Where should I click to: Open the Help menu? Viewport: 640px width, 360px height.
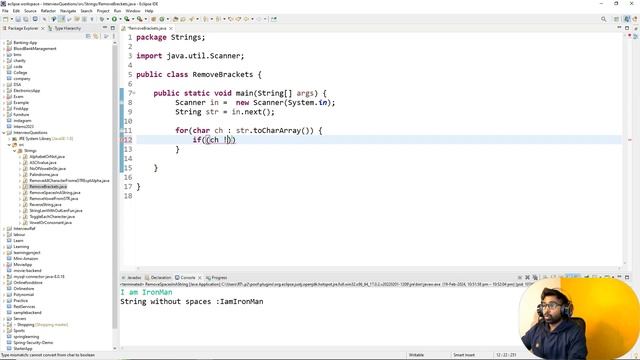pos(149,11)
